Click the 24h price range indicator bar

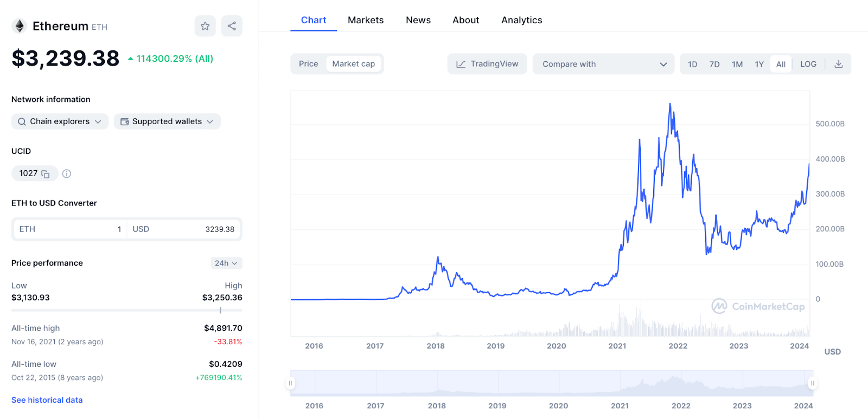click(127, 311)
